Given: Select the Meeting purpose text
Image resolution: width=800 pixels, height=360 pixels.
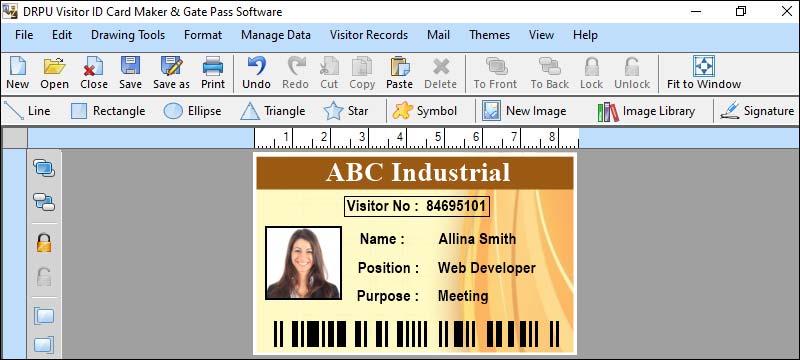Looking at the screenshot, I should click(x=463, y=296).
